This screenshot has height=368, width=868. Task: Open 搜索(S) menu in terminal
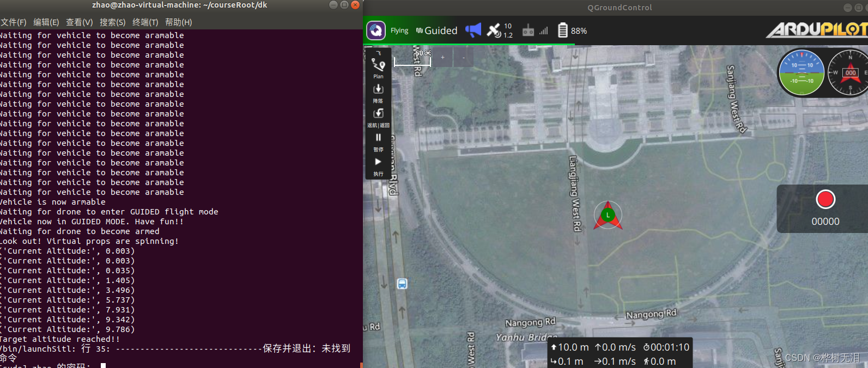tap(113, 22)
